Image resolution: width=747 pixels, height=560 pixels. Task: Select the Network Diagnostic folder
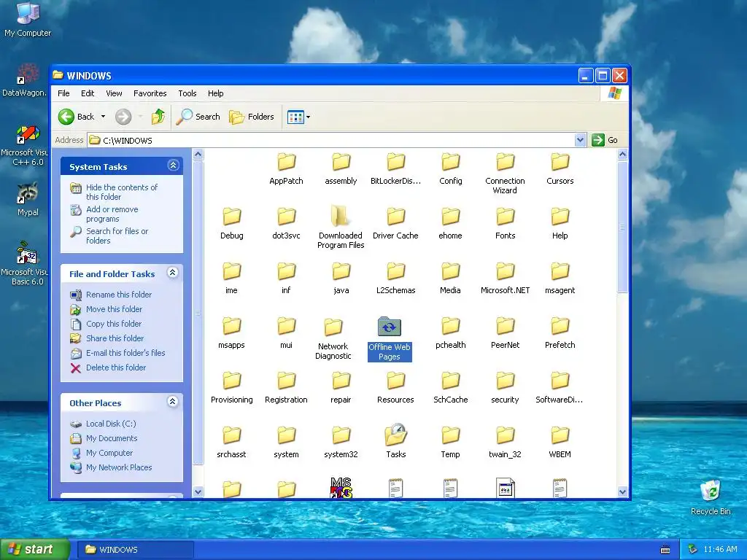pyautogui.click(x=333, y=338)
